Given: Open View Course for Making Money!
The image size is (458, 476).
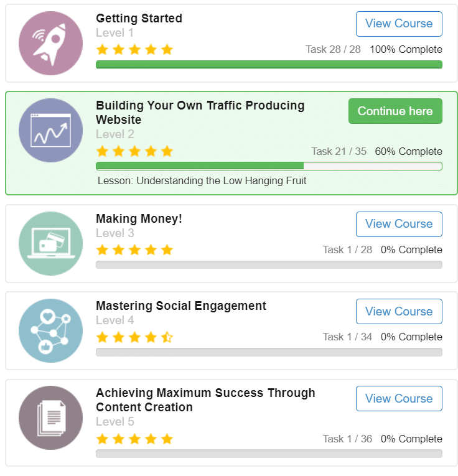Looking at the screenshot, I should 399,224.
